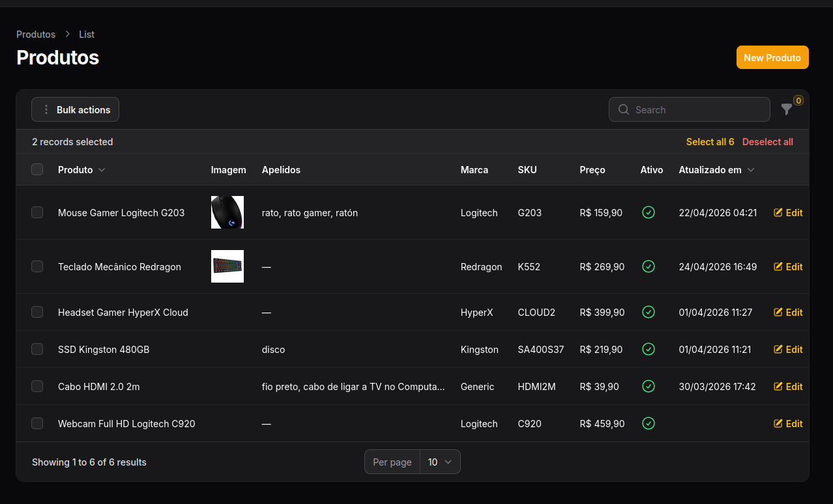
Task: Edit the Webcam Full HD Logitech C920 product
Action: pyautogui.click(x=788, y=424)
